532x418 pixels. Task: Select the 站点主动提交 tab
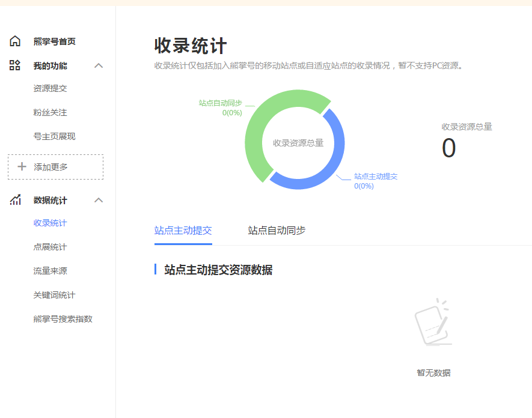(x=183, y=230)
